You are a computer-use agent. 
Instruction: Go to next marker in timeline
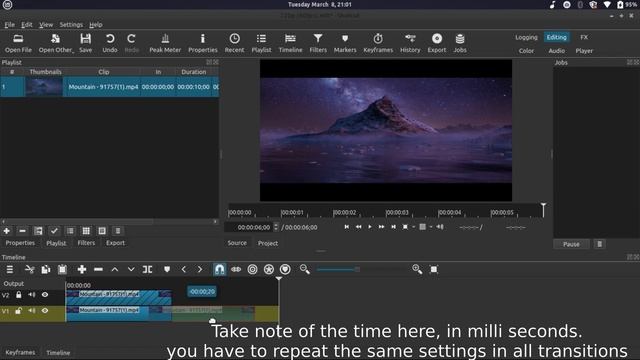200,269
